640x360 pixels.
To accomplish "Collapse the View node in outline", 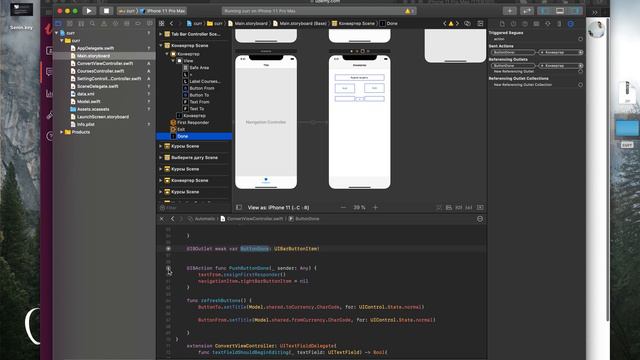I will tap(173, 60).
